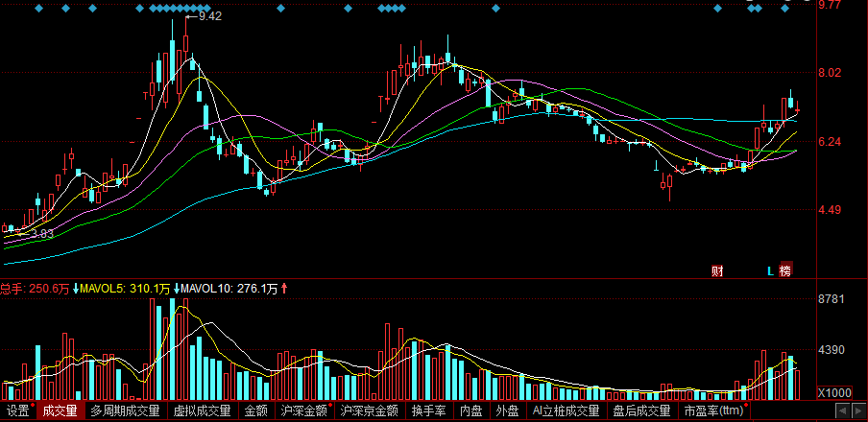Click the 9.77 price axis label
The width and height of the screenshot is (868, 422).
point(830,5)
